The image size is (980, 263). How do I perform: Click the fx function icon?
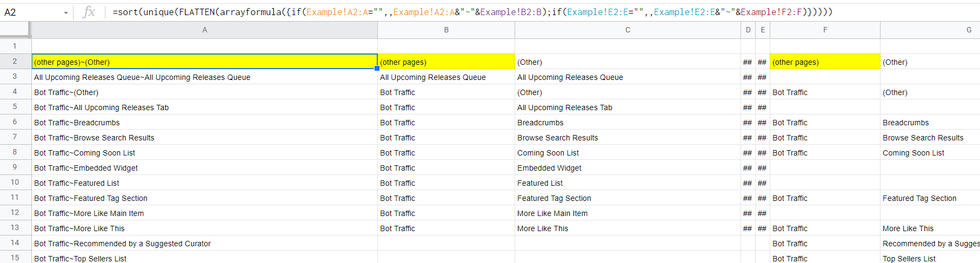tap(89, 12)
